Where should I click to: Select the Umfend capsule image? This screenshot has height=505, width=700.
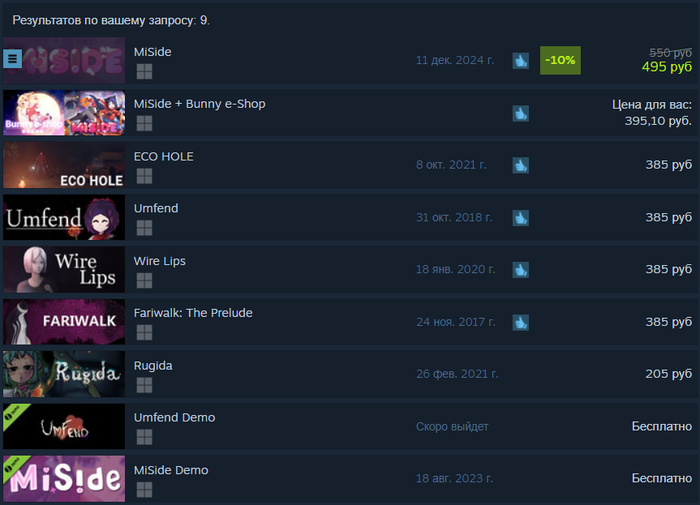pos(64,217)
